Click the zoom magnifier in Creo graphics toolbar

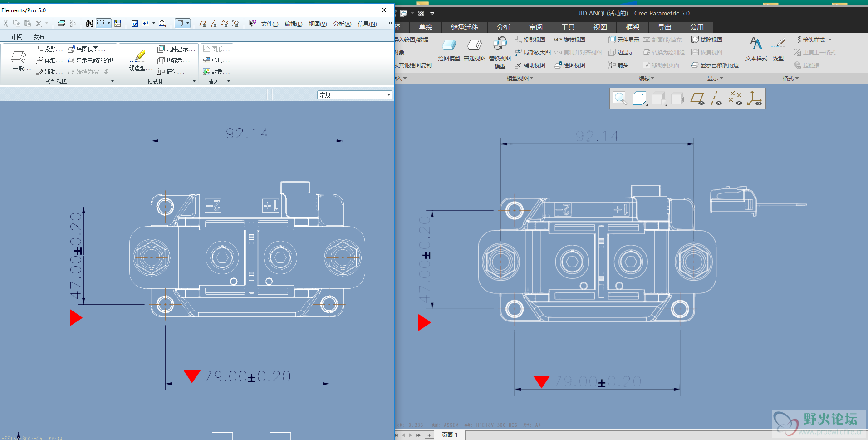tap(620, 98)
